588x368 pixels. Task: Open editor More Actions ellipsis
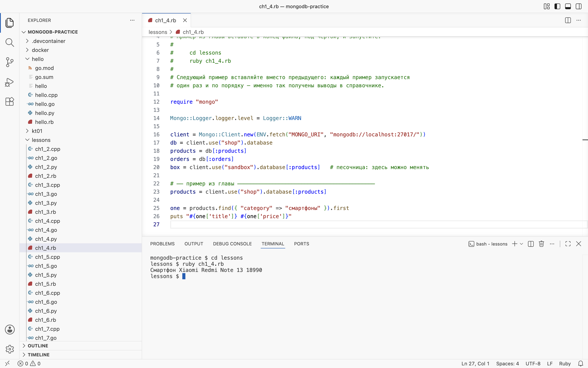pyautogui.click(x=579, y=20)
